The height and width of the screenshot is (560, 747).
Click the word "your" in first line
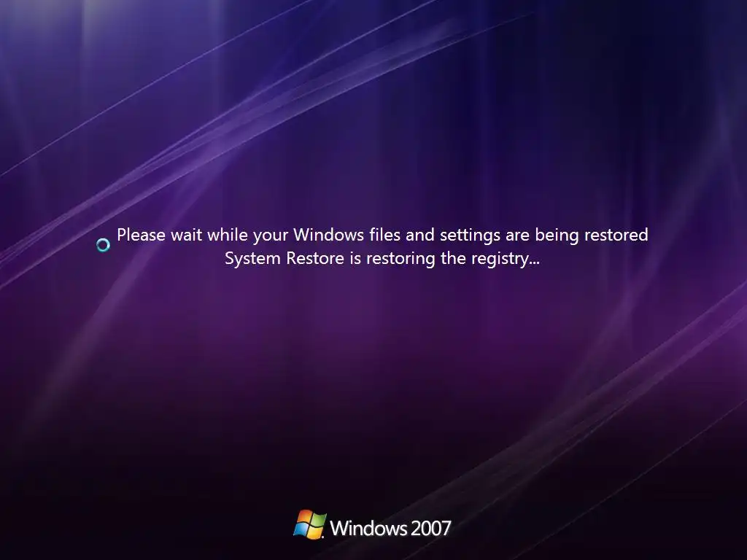271,236
